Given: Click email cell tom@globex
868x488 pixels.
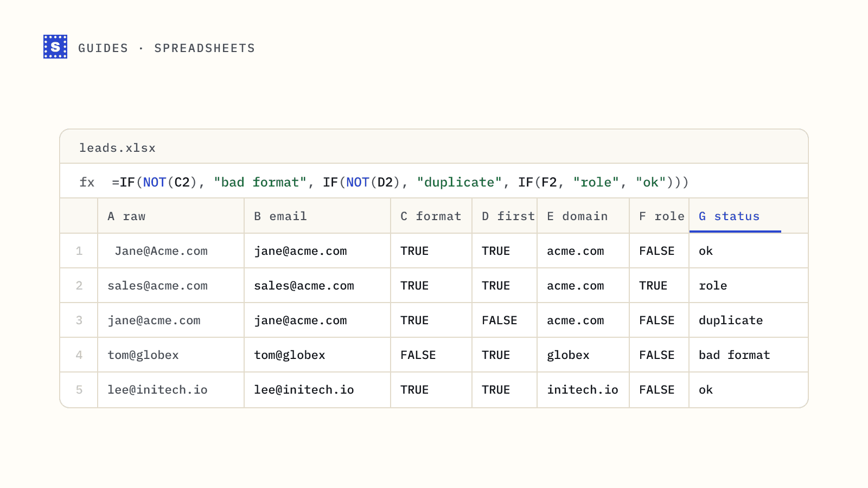Looking at the screenshot, I should click(317, 355).
